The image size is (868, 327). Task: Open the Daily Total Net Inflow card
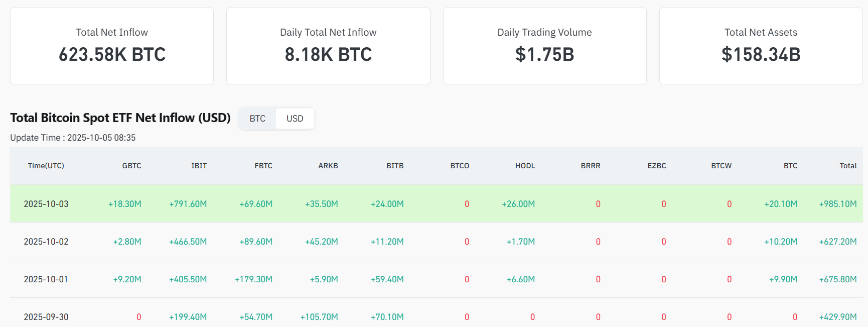click(x=328, y=46)
